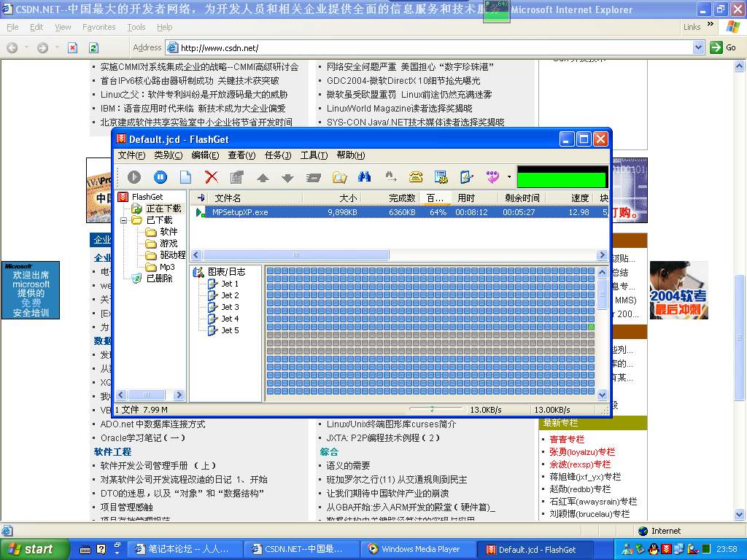Open the Favorites menu in Internet Explorer

click(98, 27)
